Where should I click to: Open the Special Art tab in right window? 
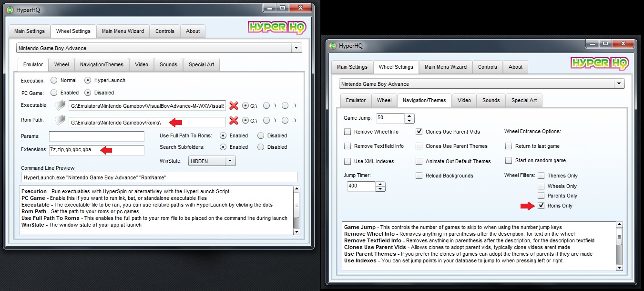click(x=524, y=100)
